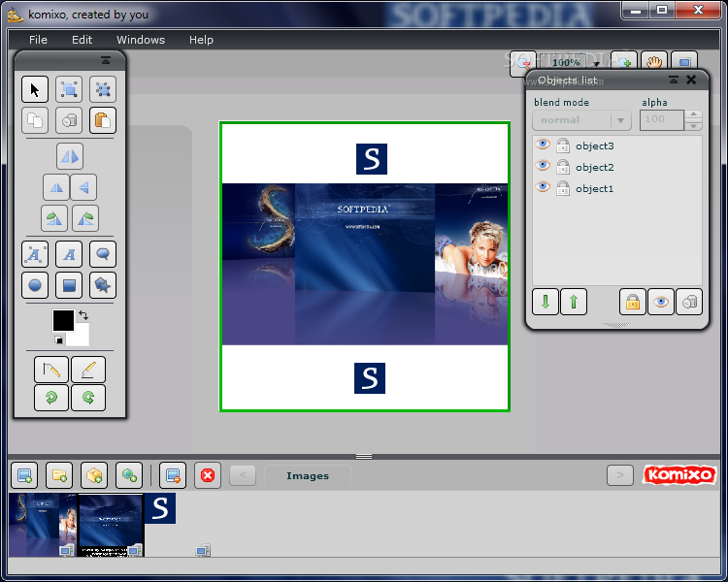
Task: Zoom in with the magnifier plus icon
Action: pyautogui.click(x=624, y=62)
